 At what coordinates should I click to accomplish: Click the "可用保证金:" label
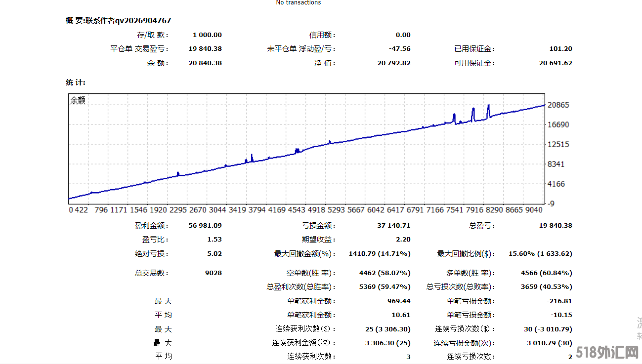474,63
